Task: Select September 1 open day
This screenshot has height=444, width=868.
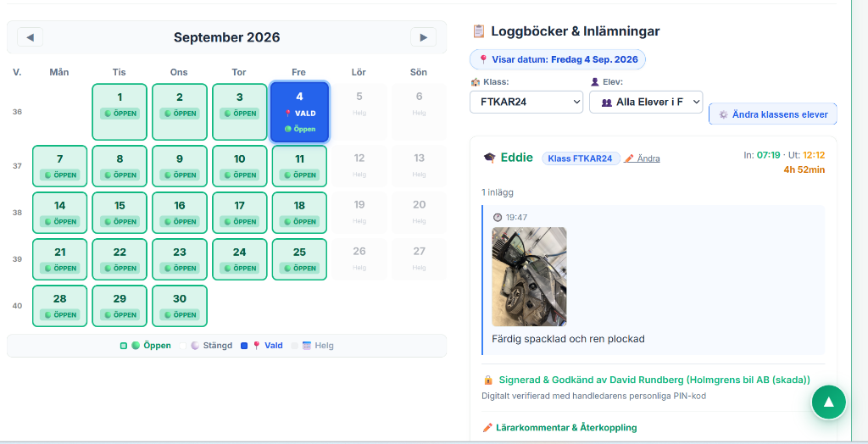Action: coord(120,112)
